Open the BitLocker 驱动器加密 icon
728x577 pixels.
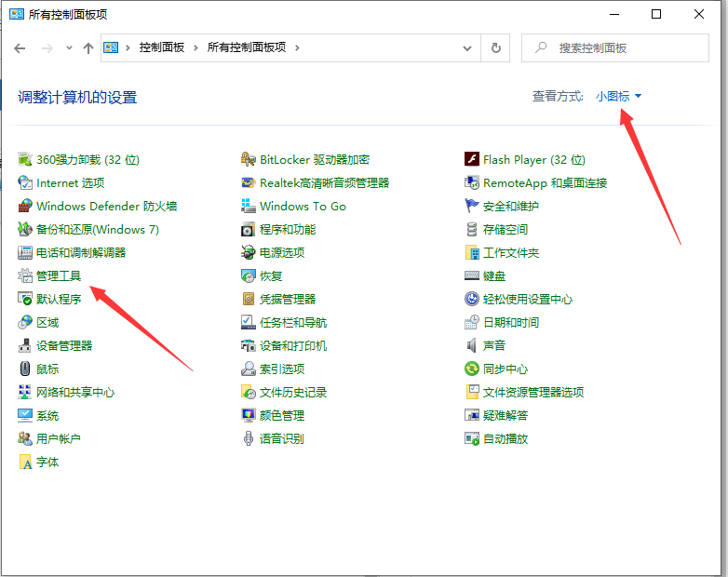tap(249, 159)
